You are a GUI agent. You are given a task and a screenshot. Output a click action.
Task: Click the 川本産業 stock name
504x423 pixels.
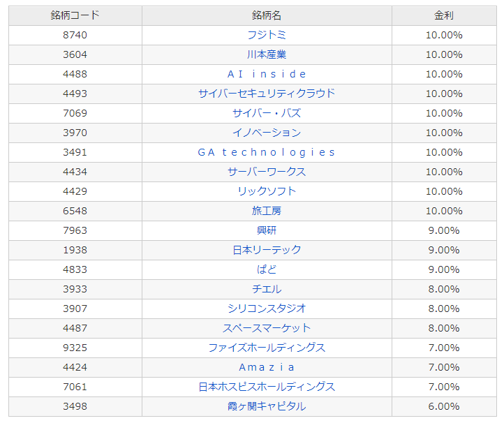[267, 54]
